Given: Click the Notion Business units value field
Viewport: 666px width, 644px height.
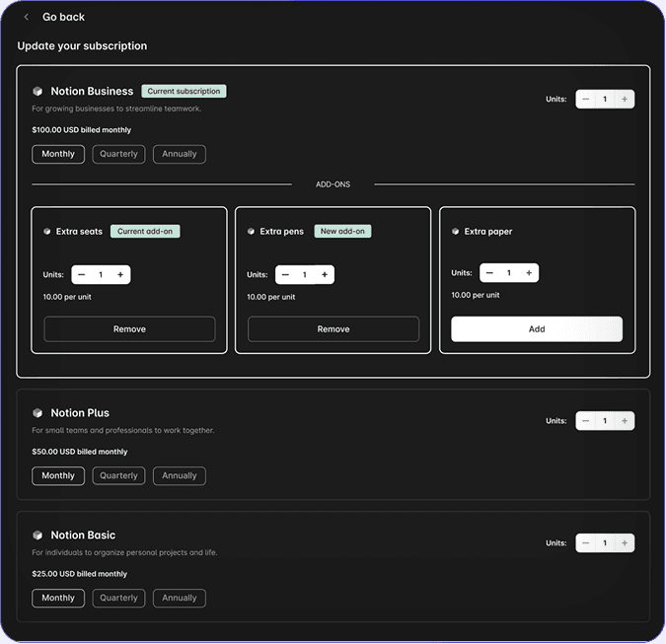Looking at the screenshot, I should [605, 100].
